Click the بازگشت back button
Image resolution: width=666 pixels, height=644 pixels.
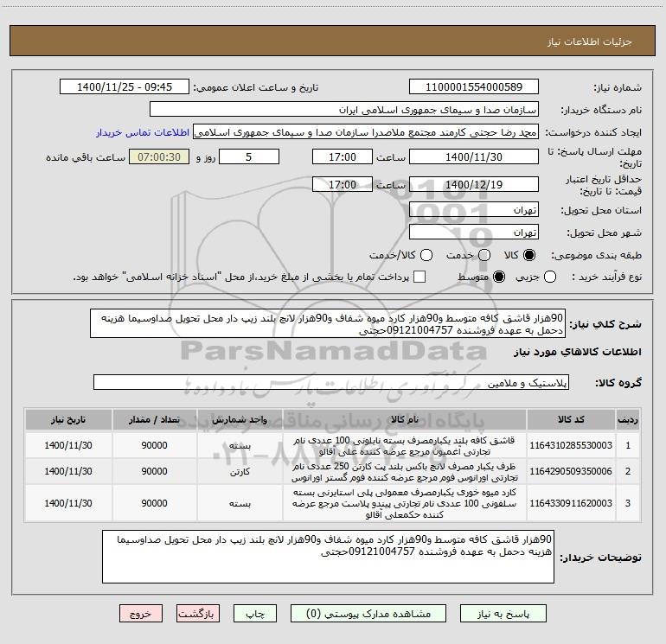[x=198, y=614]
